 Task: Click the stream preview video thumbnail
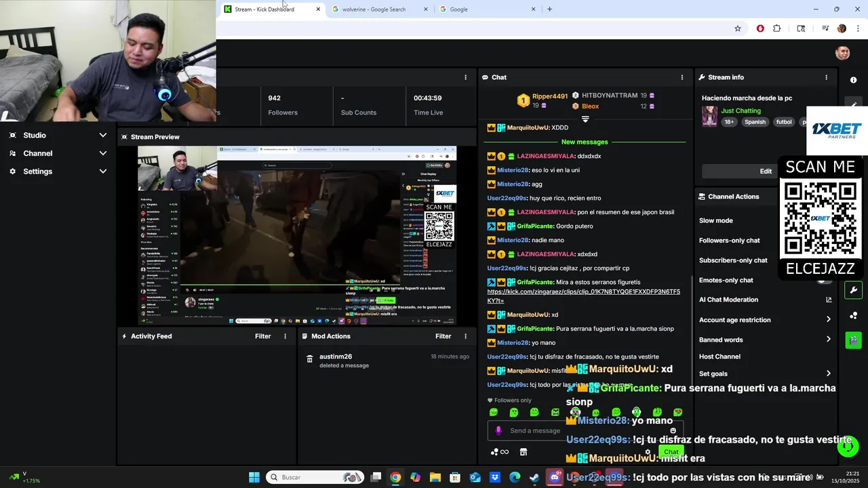click(x=297, y=236)
